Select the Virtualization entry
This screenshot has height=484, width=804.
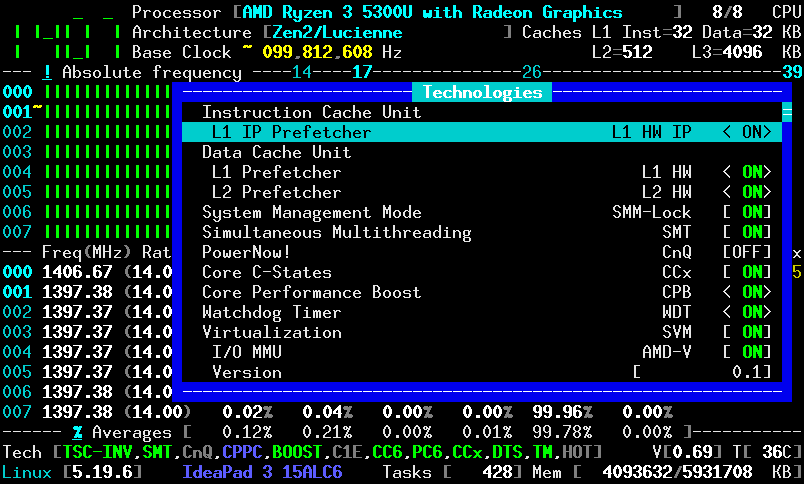point(272,332)
